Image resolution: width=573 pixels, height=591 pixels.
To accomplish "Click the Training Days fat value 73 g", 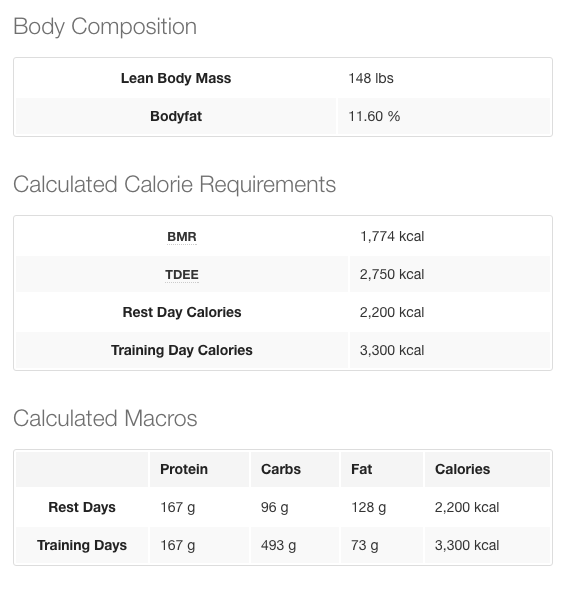I will click(x=365, y=545).
